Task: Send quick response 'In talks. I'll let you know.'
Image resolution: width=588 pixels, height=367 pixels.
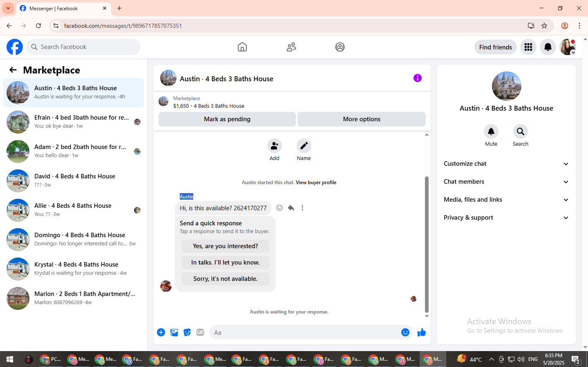Action: (225, 262)
